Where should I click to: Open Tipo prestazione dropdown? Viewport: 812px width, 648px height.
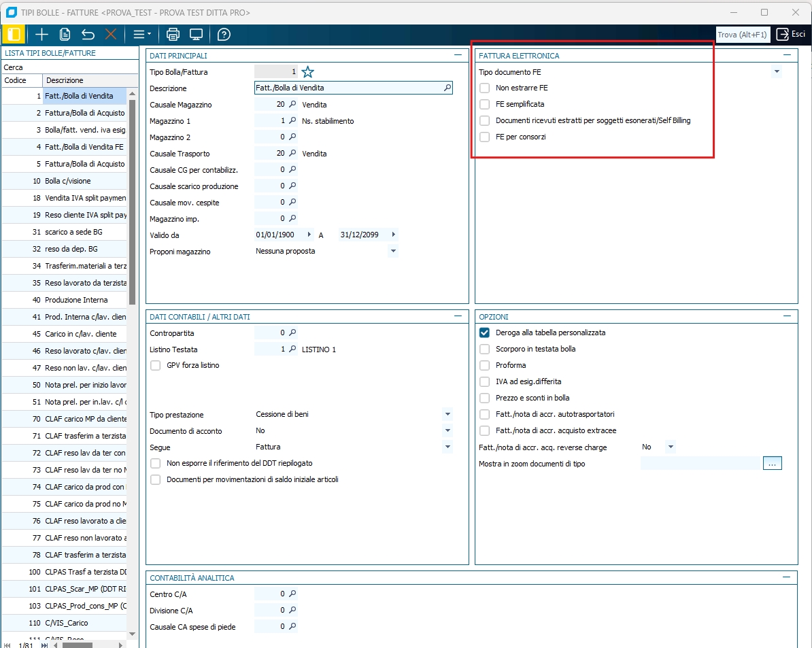click(447, 414)
